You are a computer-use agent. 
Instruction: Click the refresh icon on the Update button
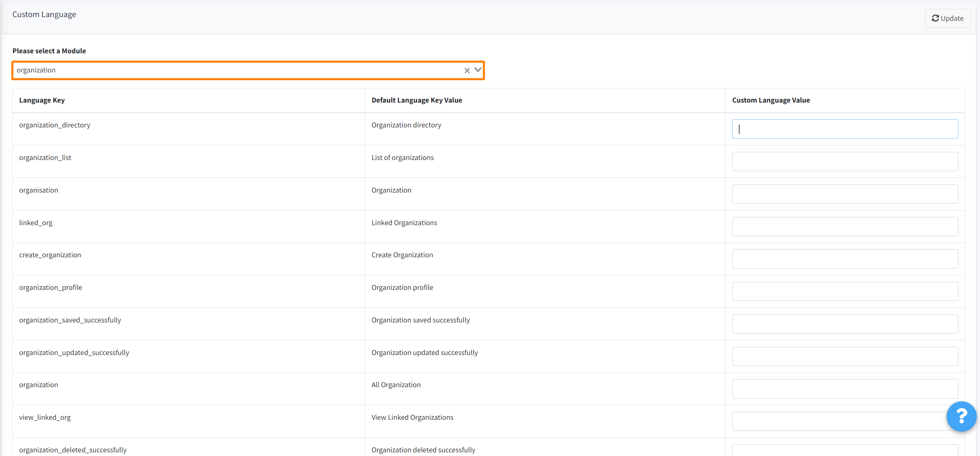(x=936, y=18)
